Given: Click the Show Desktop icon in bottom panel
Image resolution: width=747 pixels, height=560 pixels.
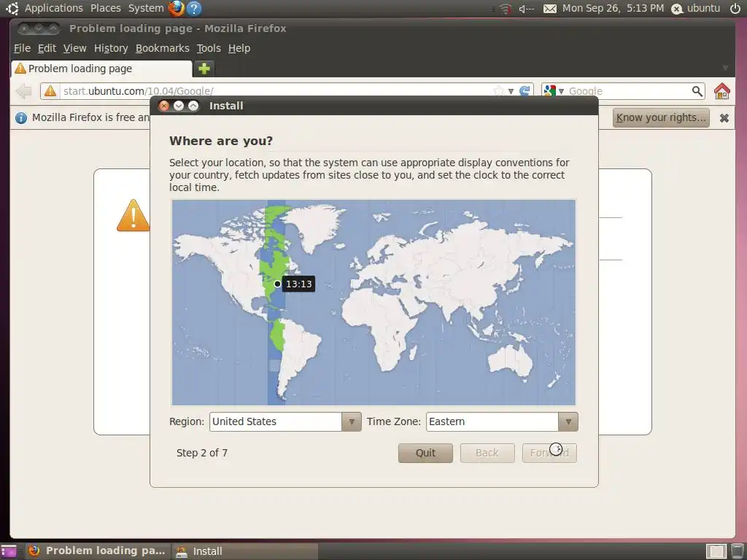Looking at the screenshot, I should click(x=8, y=551).
